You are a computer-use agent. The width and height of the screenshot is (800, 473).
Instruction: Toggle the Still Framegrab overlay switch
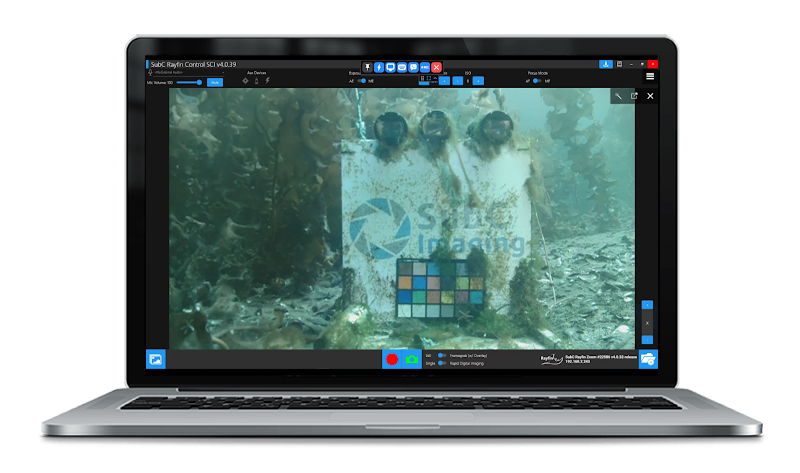(442, 355)
